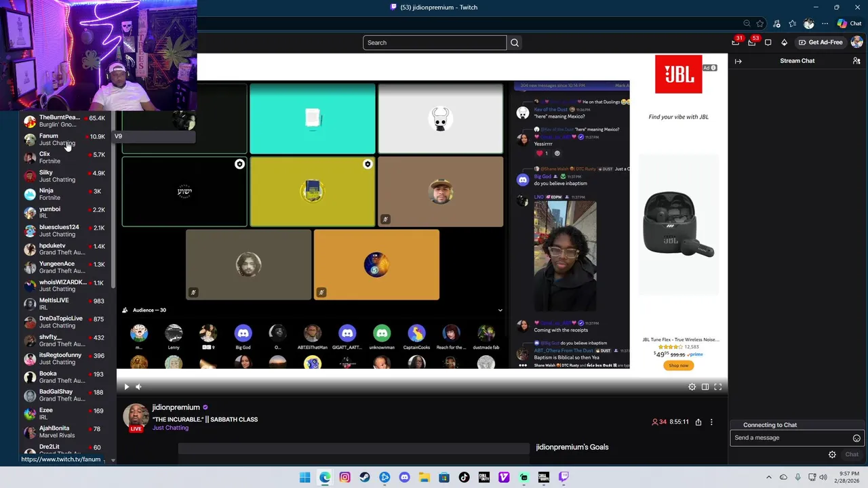
Task: Open the whispers speech bubble icon
Action: [768, 42]
